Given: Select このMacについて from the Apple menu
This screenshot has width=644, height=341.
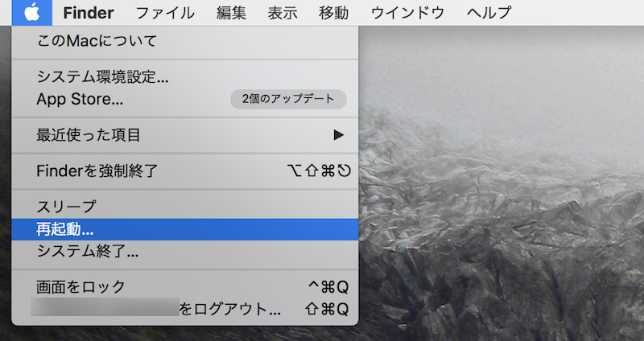Looking at the screenshot, I should tap(97, 40).
